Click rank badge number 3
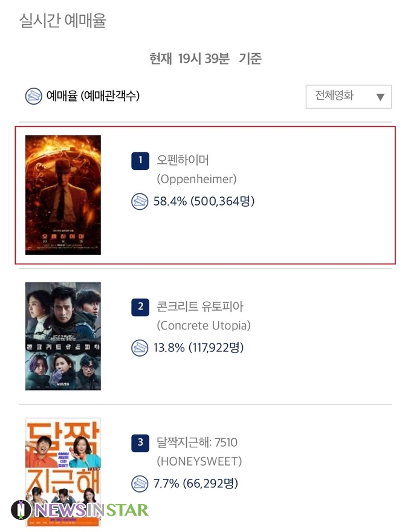The width and height of the screenshot is (411, 532). 140,443
